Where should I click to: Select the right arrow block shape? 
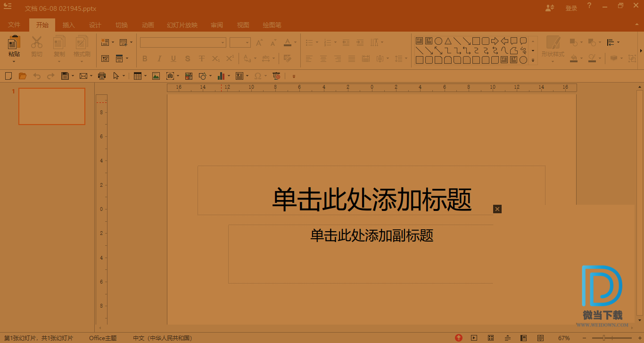coord(495,41)
